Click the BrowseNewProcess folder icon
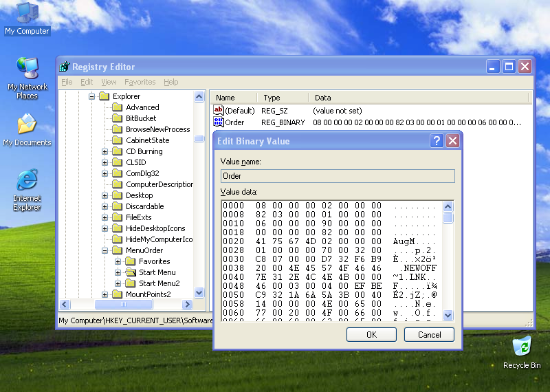This screenshot has width=550, height=392. point(117,129)
